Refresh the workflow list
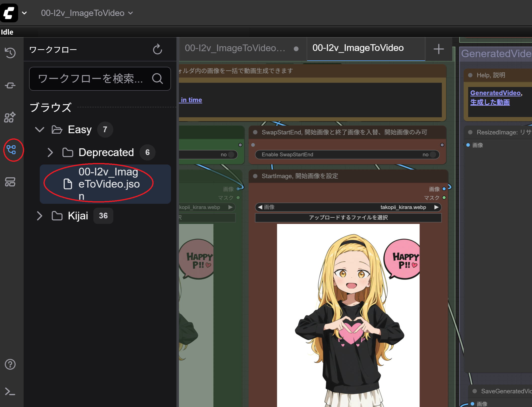The image size is (532, 407). (x=157, y=49)
